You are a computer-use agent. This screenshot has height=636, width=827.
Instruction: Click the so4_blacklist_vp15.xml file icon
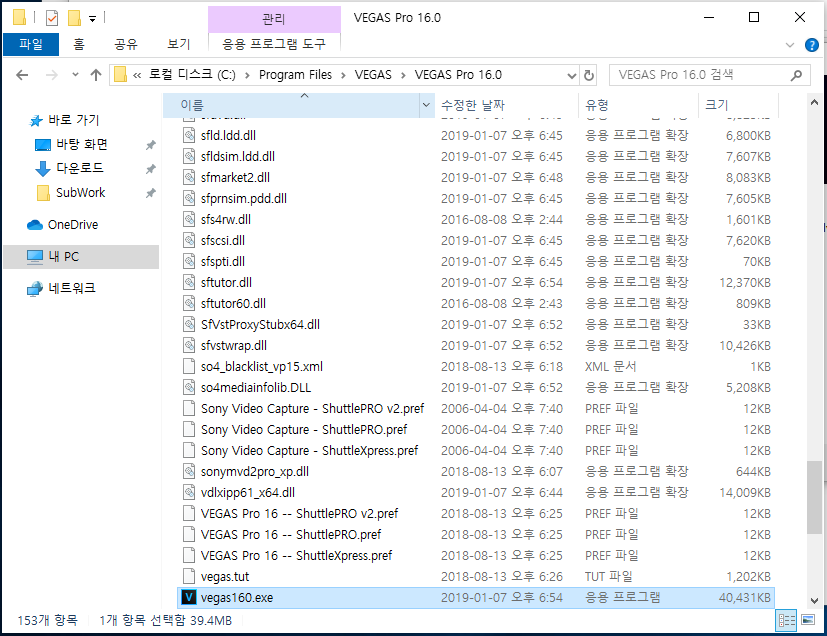(x=189, y=367)
